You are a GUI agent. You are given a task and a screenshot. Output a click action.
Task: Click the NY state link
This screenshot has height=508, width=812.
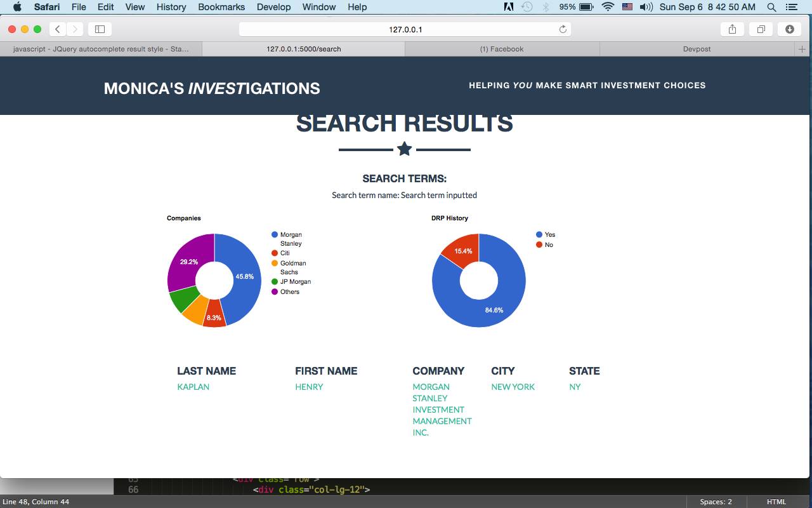tap(575, 387)
